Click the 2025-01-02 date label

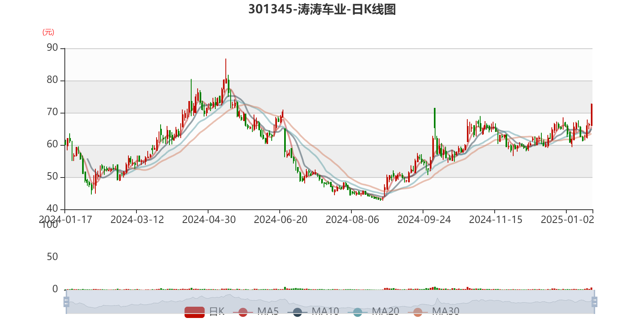pos(567,219)
